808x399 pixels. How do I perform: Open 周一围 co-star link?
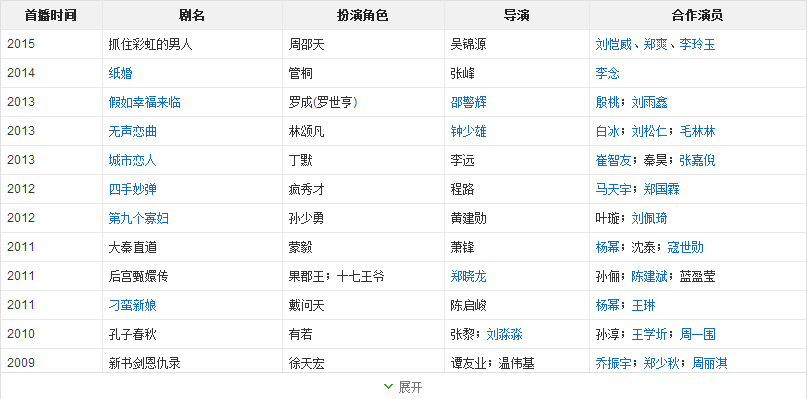[698, 334]
